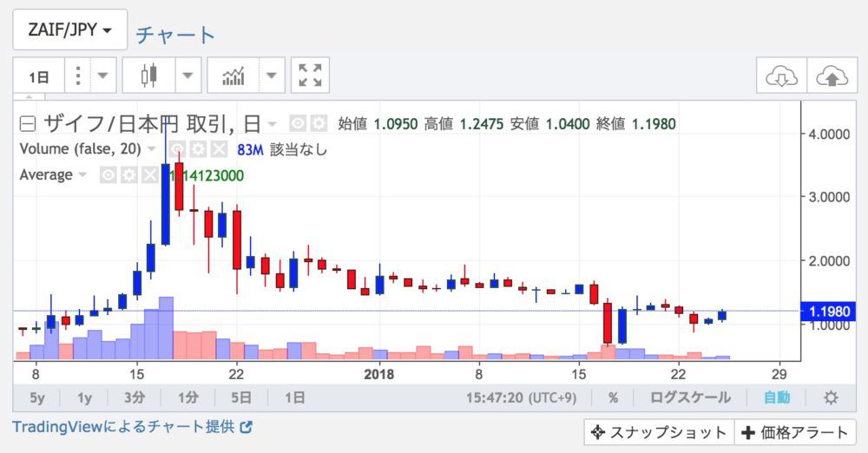Toggle percent scale mode
The width and height of the screenshot is (868, 453).
coord(613,397)
